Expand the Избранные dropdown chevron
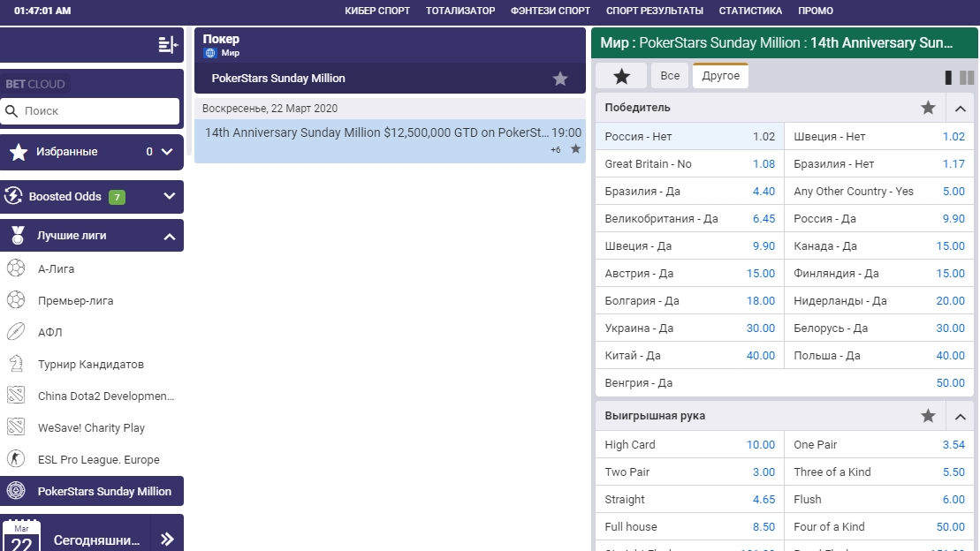Image resolution: width=980 pixels, height=551 pixels. point(167,152)
